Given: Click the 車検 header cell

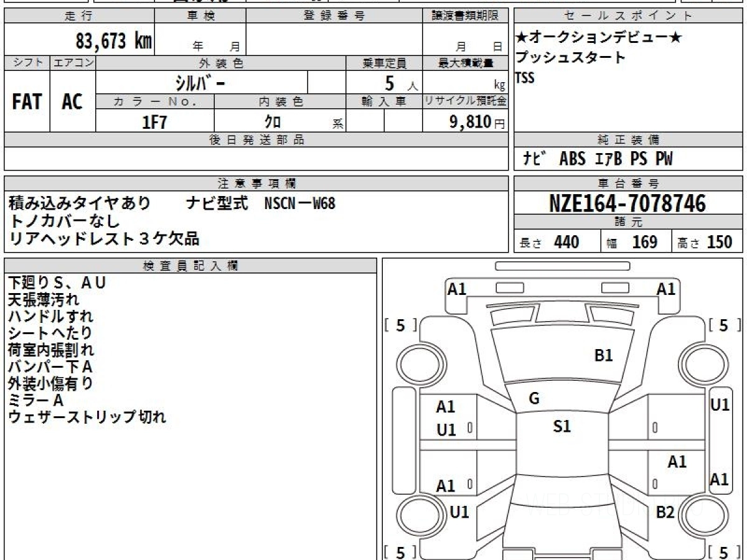Looking at the screenshot, I should (200, 16).
